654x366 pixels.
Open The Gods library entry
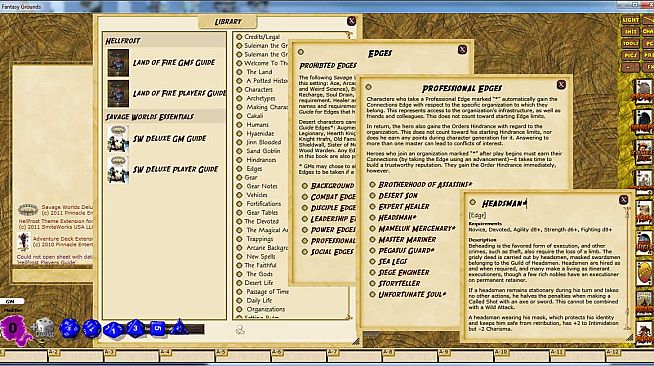coord(259,274)
